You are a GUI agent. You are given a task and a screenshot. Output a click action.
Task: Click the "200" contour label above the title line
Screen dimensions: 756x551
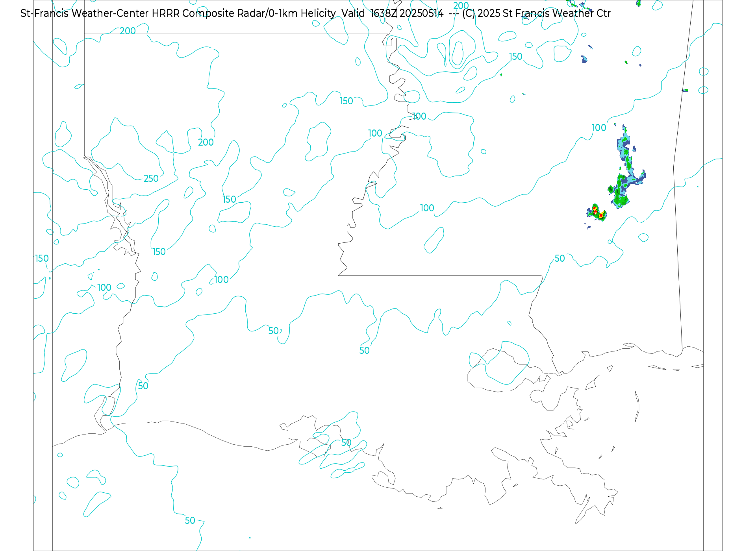pyautogui.click(x=461, y=6)
